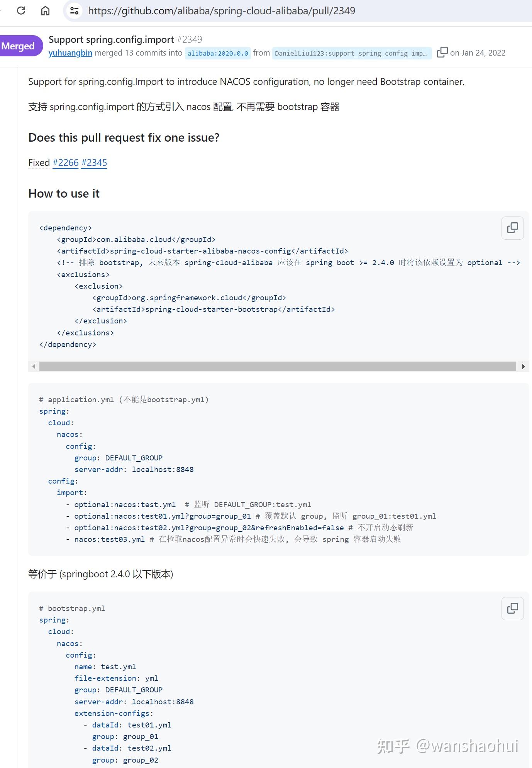Click the Jan 24, 2022 merge date
The width and height of the screenshot is (532, 768).
coord(478,53)
